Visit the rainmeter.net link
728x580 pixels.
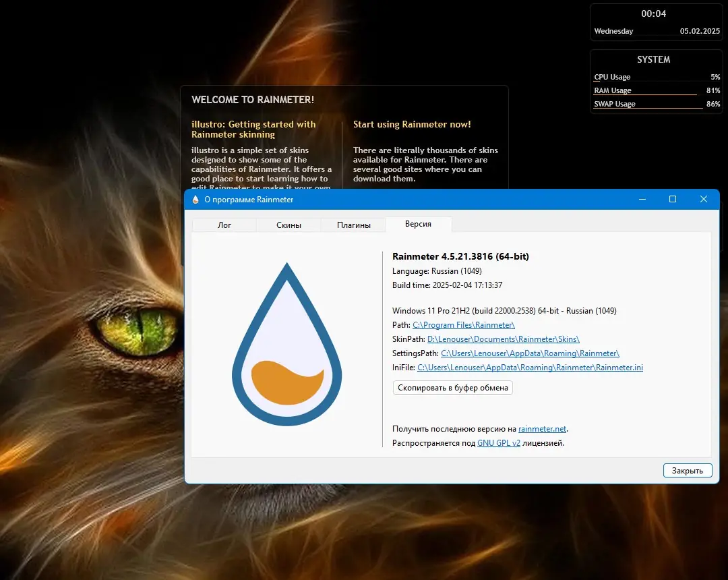542,428
